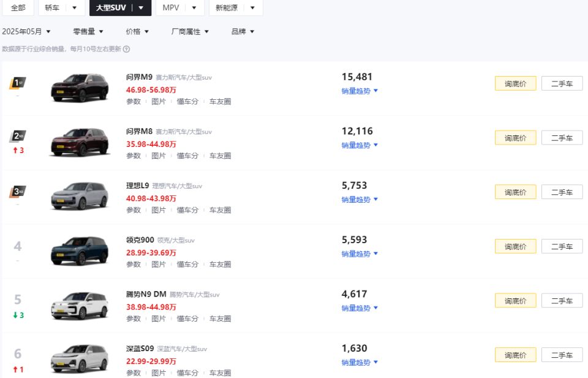Select the 大型SUV category tab
Screen dimensions: 588x378
point(111,7)
